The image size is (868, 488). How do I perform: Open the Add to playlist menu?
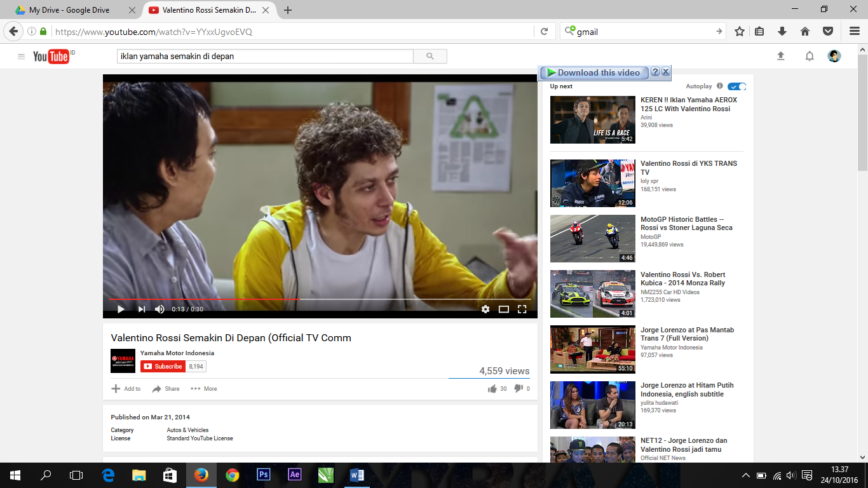tap(126, 388)
